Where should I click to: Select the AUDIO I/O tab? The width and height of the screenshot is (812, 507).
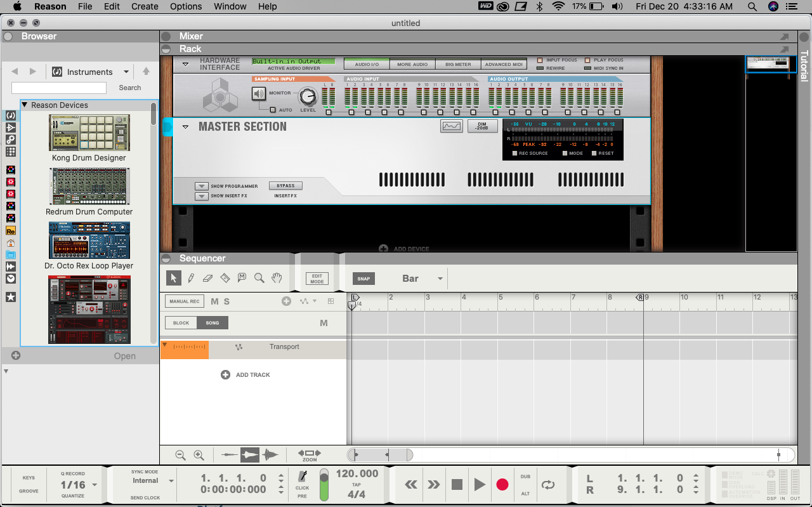367,64
